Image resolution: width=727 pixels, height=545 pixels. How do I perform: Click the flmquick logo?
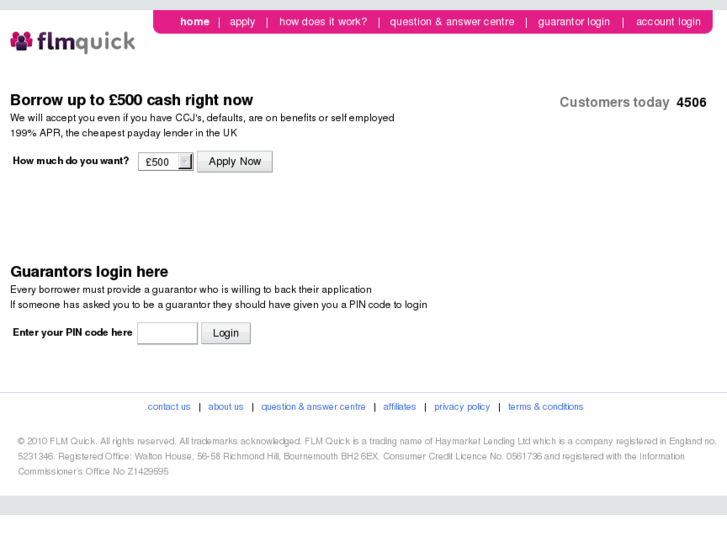coord(73,42)
